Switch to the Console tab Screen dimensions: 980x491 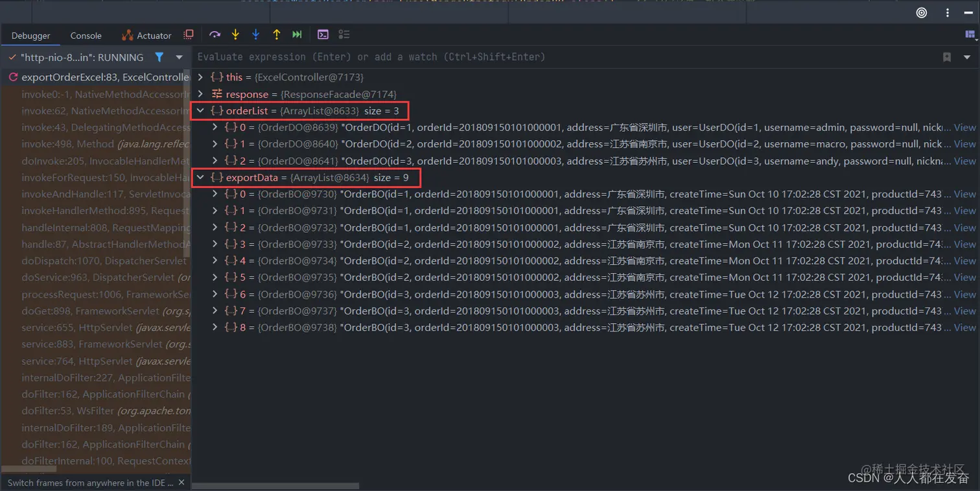tap(86, 36)
